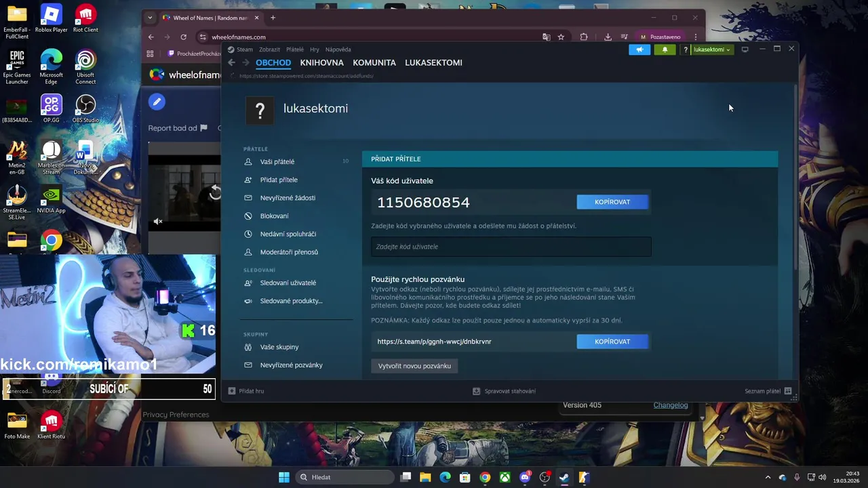Viewport: 868px width, 488px height.
Task: Open OBS Studio desktop icon
Action: (85, 109)
